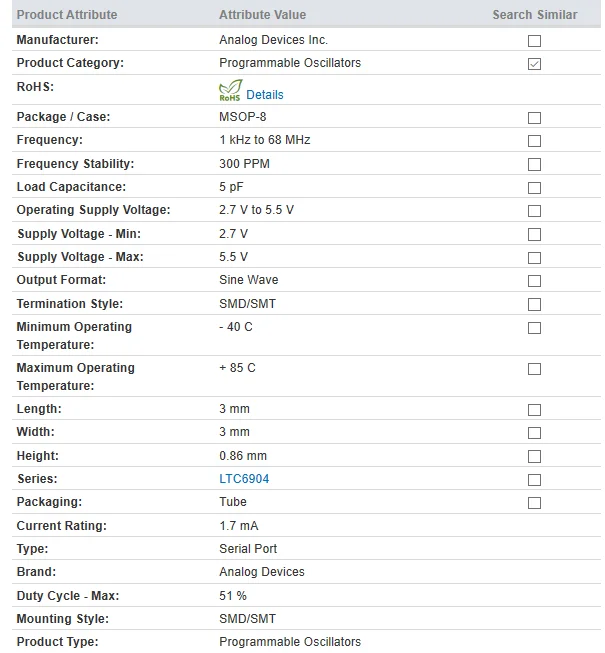605x653 pixels.
Task: Enable the Frequency Stability checkbox
Action: coord(534,164)
